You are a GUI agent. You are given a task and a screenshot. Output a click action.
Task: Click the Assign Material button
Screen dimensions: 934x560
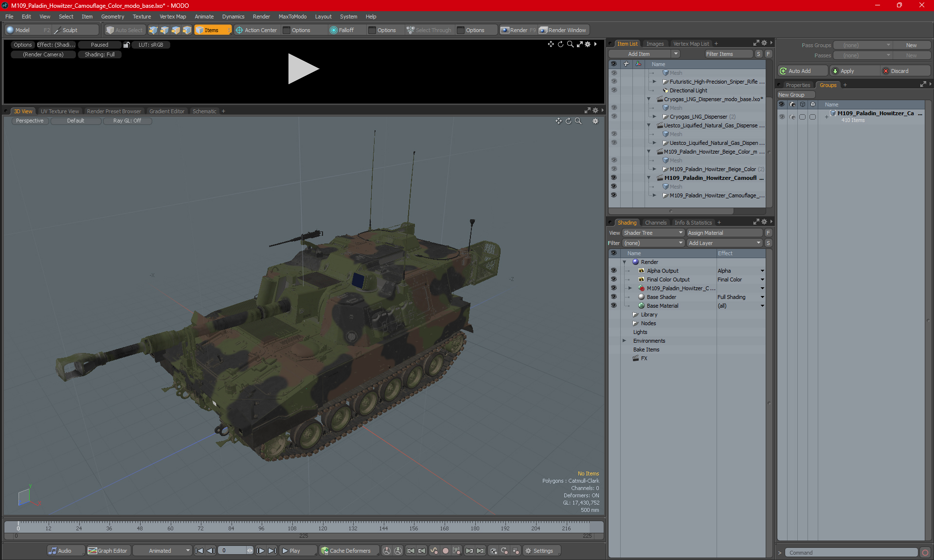(724, 233)
